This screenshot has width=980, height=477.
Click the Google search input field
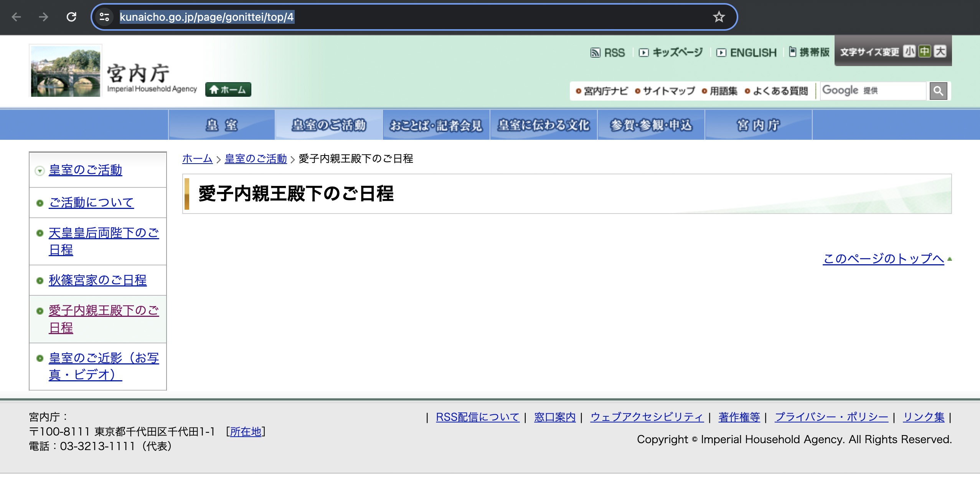coord(873,91)
